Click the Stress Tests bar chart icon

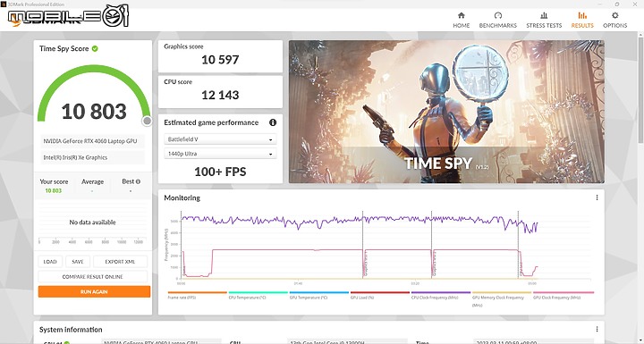(544, 15)
